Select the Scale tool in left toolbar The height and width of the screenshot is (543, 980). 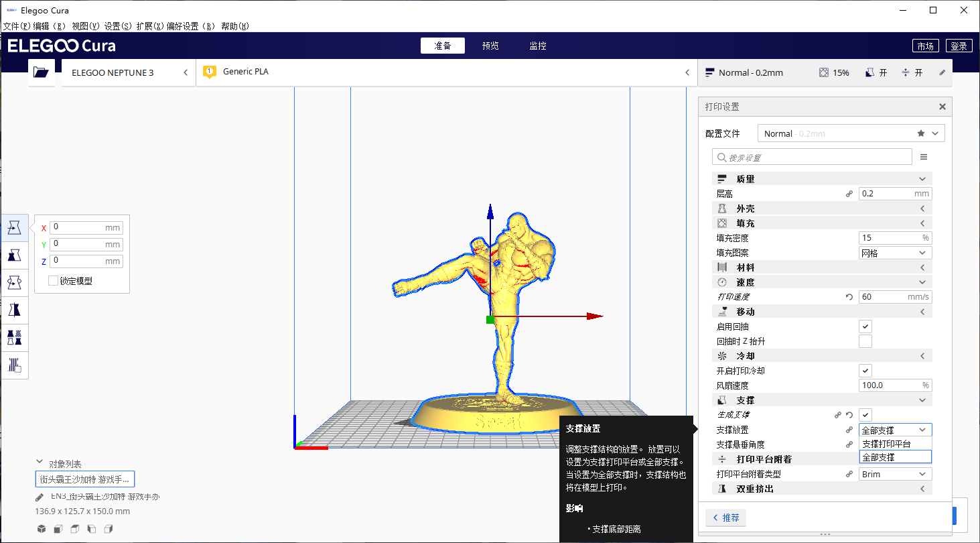pyautogui.click(x=15, y=255)
